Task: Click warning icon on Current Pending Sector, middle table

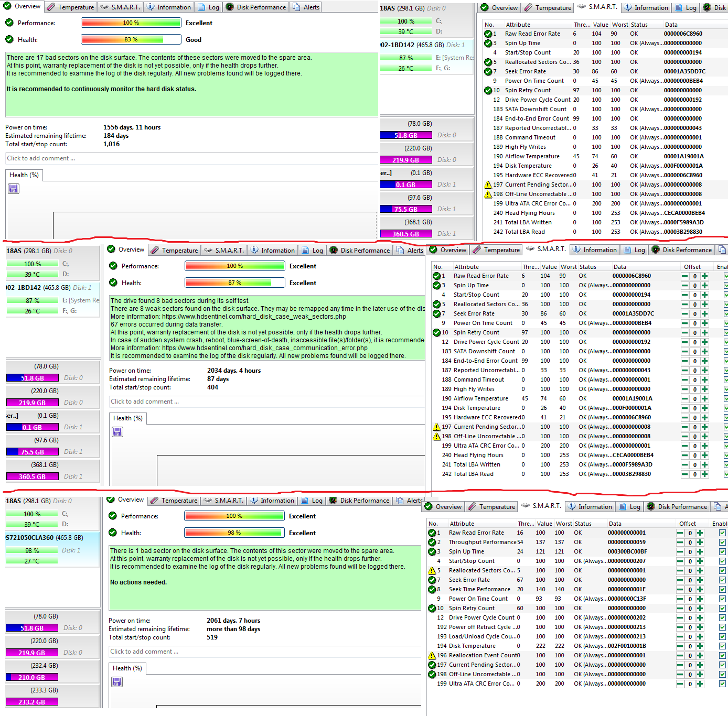Action: click(x=436, y=427)
